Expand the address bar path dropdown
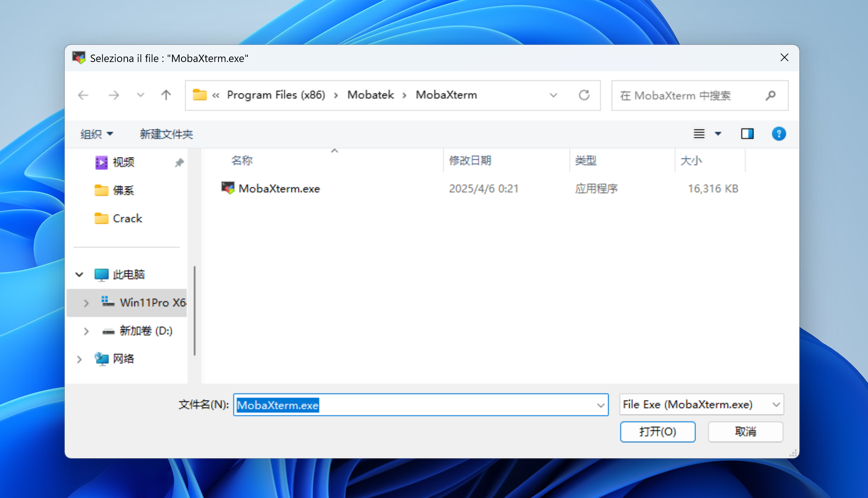868x498 pixels. pyautogui.click(x=553, y=95)
